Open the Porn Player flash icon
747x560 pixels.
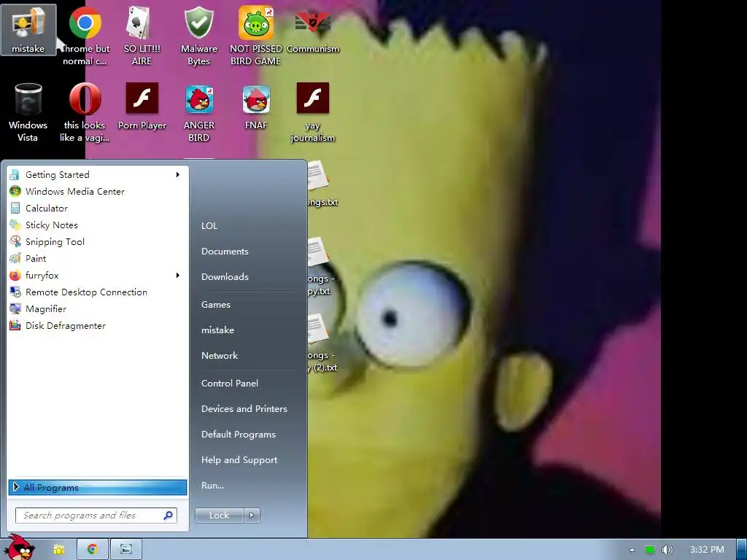point(142,106)
